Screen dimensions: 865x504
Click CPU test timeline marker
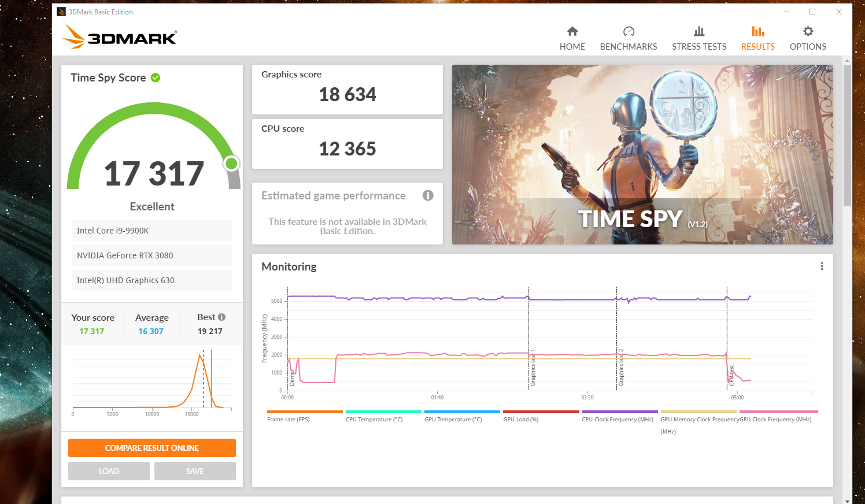(731, 375)
